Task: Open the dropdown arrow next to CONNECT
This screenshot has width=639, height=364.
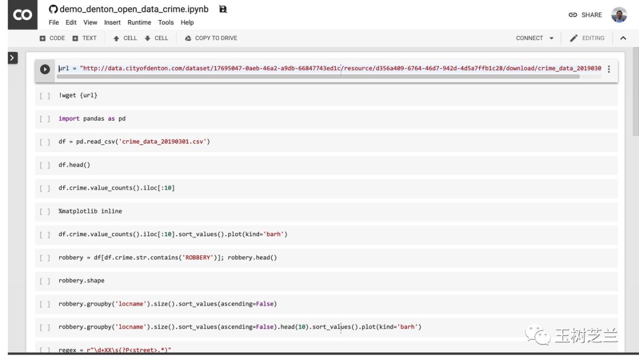Action: tap(551, 38)
